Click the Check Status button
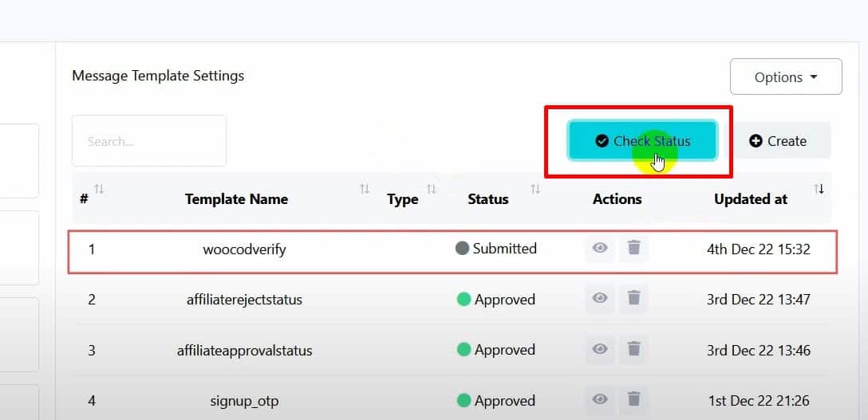The width and height of the screenshot is (868, 420). click(643, 141)
